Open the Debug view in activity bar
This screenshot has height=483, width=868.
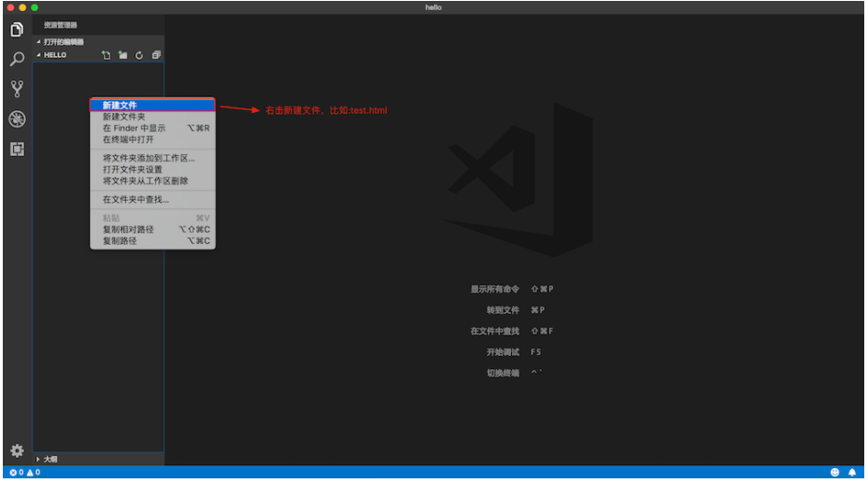point(17,119)
